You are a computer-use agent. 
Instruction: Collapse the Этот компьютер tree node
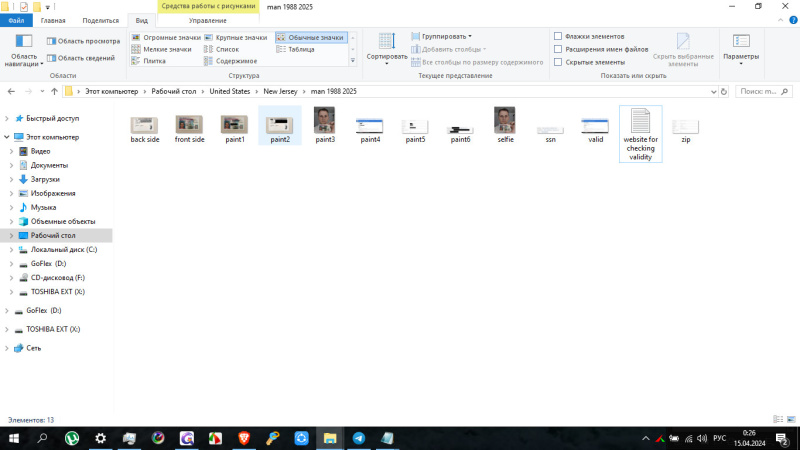8,137
